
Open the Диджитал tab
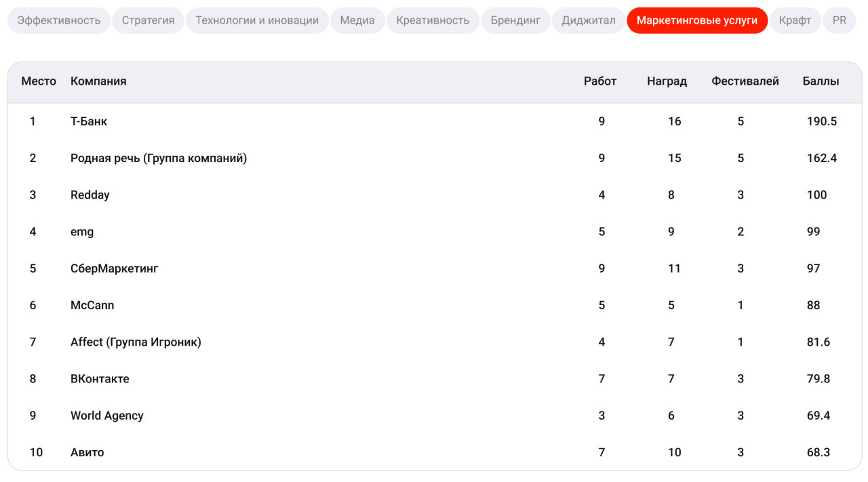pos(589,20)
